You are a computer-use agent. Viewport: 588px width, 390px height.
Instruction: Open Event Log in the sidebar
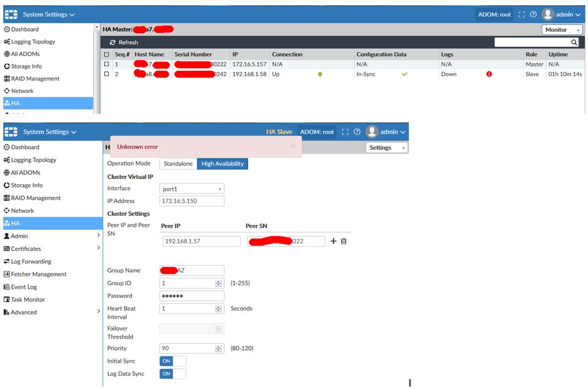24,287
